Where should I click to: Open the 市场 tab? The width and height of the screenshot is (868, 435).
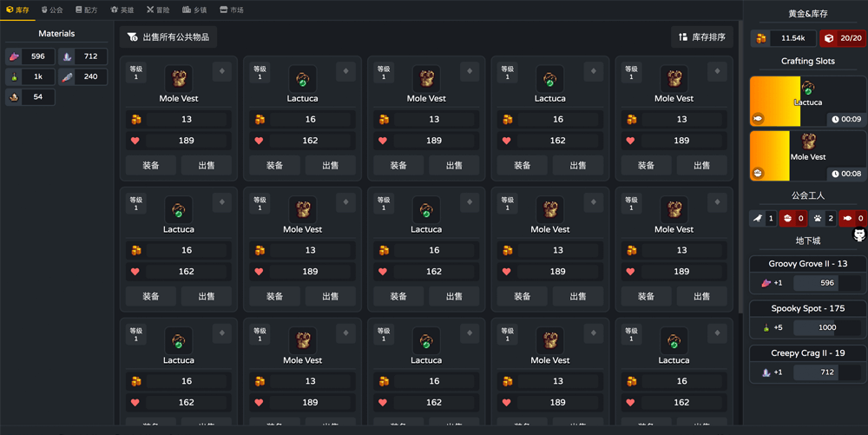pos(231,10)
